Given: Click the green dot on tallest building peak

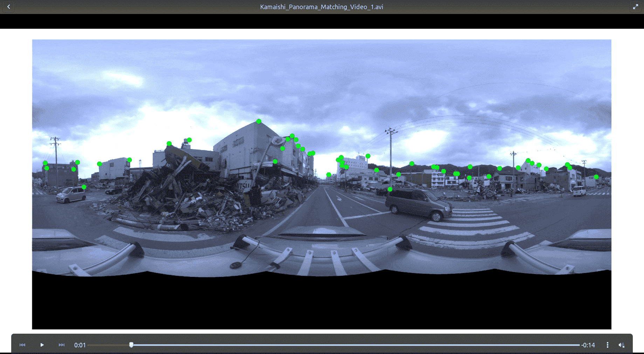Looking at the screenshot, I should [x=258, y=121].
